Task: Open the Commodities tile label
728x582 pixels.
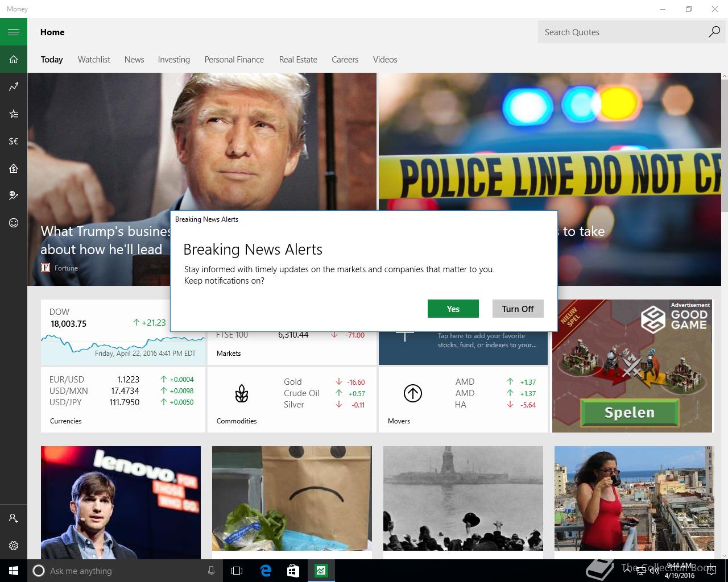Action: click(237, 421)
